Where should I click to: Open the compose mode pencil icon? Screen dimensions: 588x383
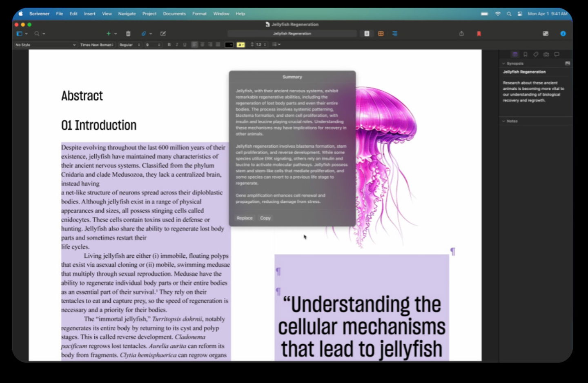tap(163, 33)
